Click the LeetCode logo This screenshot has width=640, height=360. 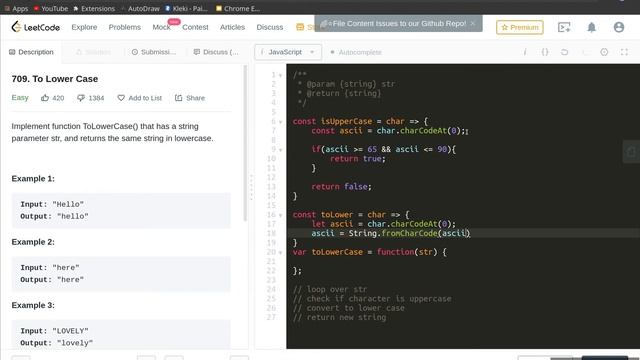36,27
